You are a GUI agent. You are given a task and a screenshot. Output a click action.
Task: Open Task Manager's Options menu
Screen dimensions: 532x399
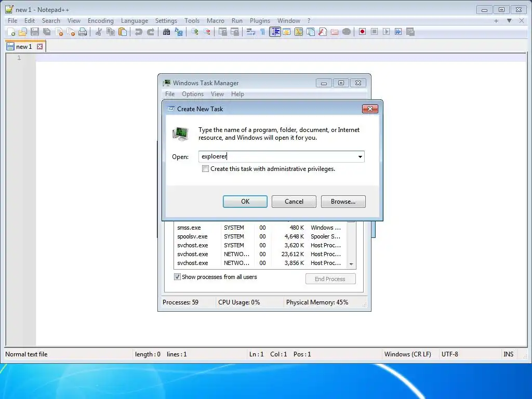coord(193,94)
